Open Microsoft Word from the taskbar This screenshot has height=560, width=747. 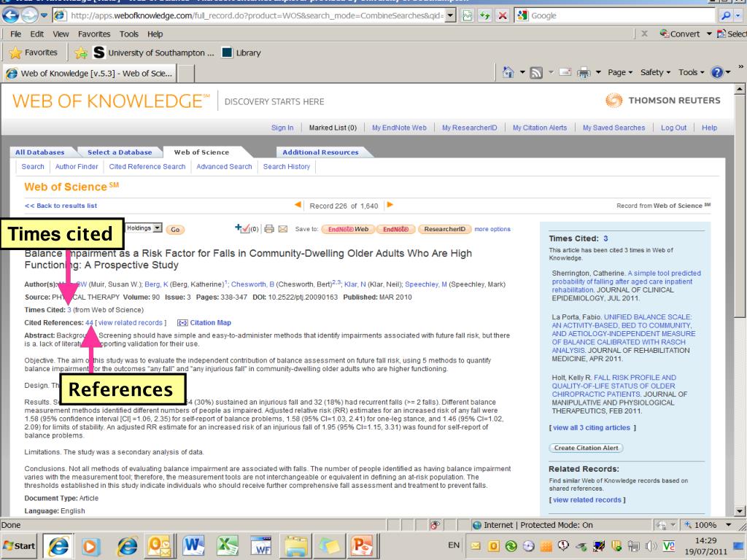point(193,545)
